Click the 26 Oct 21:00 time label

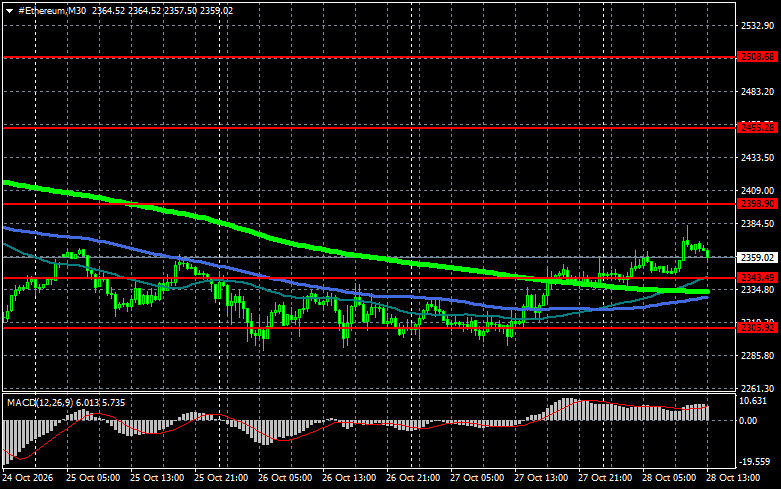coord(413,478)
